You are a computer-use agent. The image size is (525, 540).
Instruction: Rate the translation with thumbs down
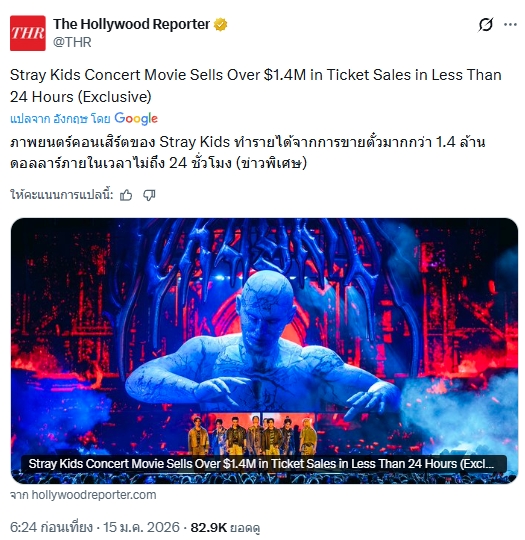click(x=149, y=195)
